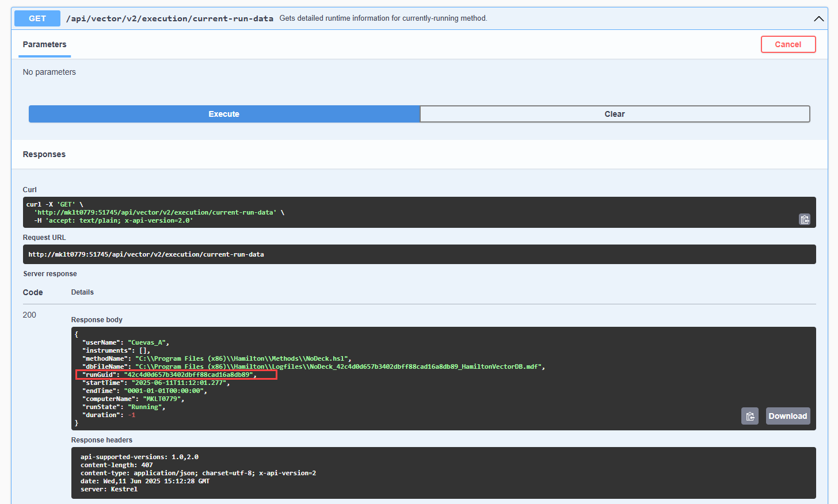
Task: Collapse the current-run-data endpoint section
Action: [818, 18]
